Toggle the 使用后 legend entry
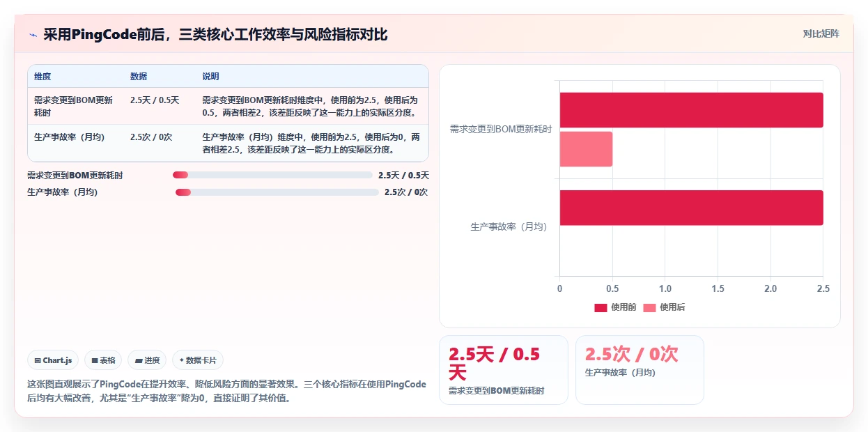868x432 pixels. (x=664, y=307)
